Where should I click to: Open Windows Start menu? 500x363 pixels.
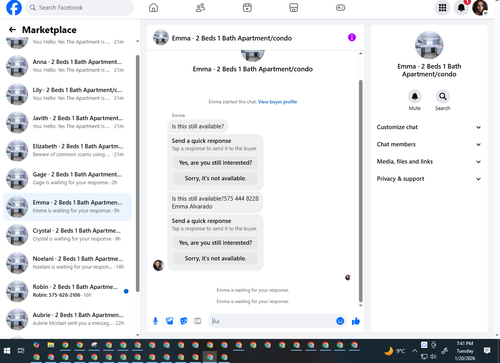(x=7, y=351)
